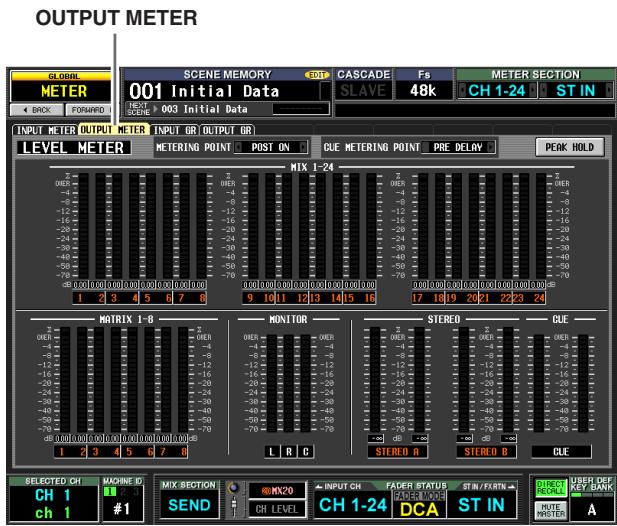Screen dimensions: 617x526
Task: Click the ST IN fader status button
Action: [x=482, y=505]
